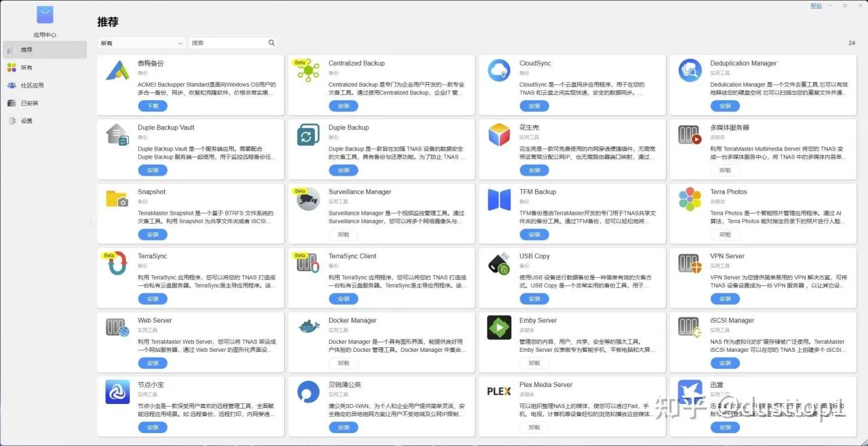The image size is (868, 446).
Task: Select the Plex Media Server icon
Action: [x=499, y=391]
